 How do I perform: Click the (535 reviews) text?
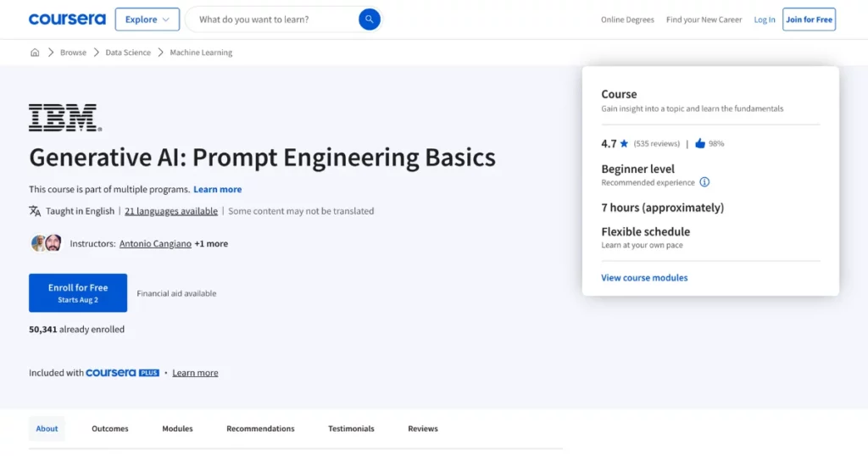point(657,143)
